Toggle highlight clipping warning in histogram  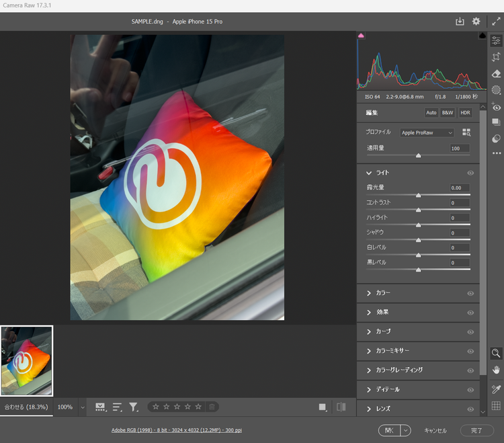[482, 36]
